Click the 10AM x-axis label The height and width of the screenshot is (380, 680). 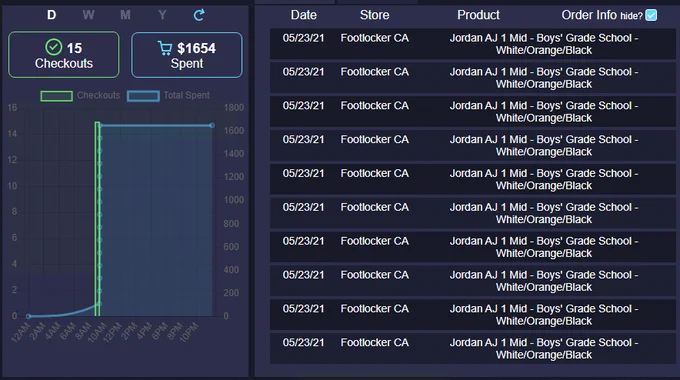pos(97,332)
